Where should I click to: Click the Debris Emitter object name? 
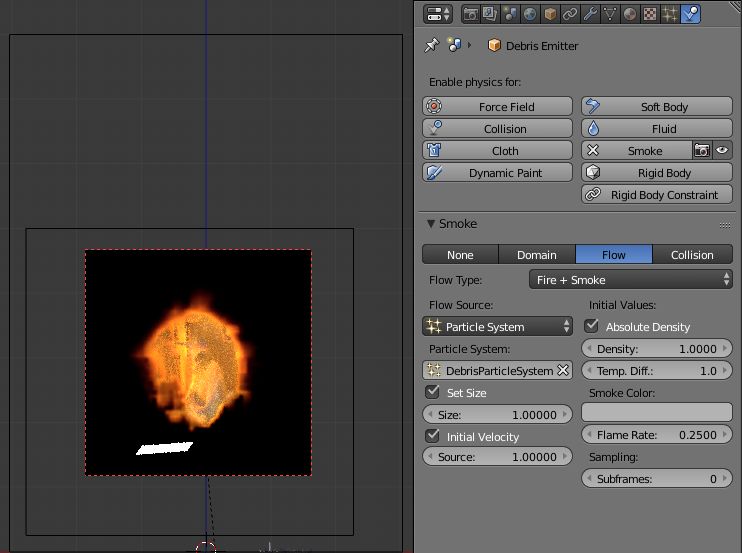point(542,46)
